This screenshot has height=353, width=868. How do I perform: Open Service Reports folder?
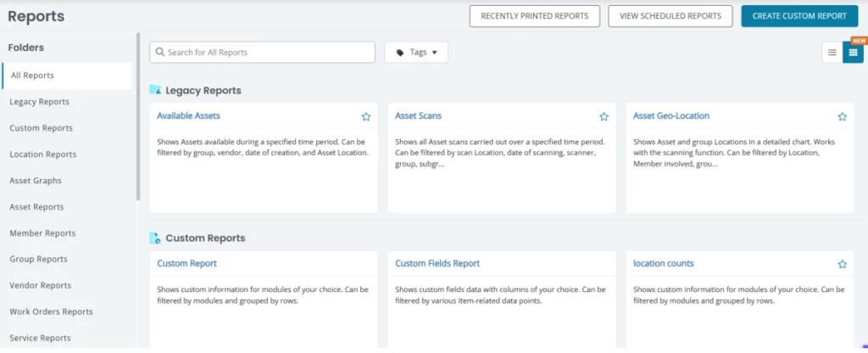40,338
